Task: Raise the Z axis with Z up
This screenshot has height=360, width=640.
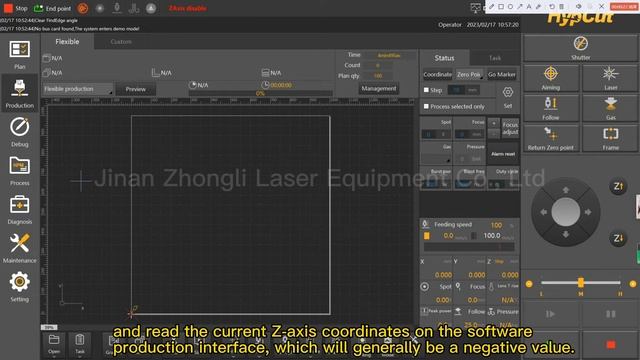Action: 618,186
